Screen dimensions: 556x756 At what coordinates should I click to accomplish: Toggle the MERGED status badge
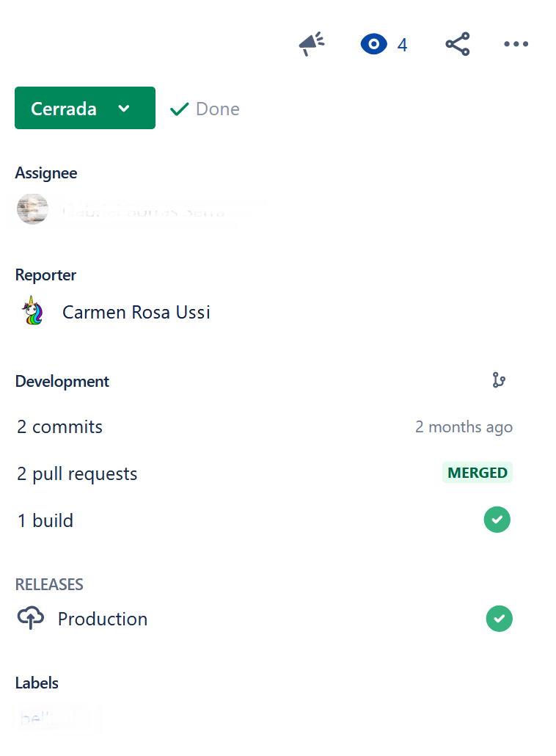click(477, 473)
